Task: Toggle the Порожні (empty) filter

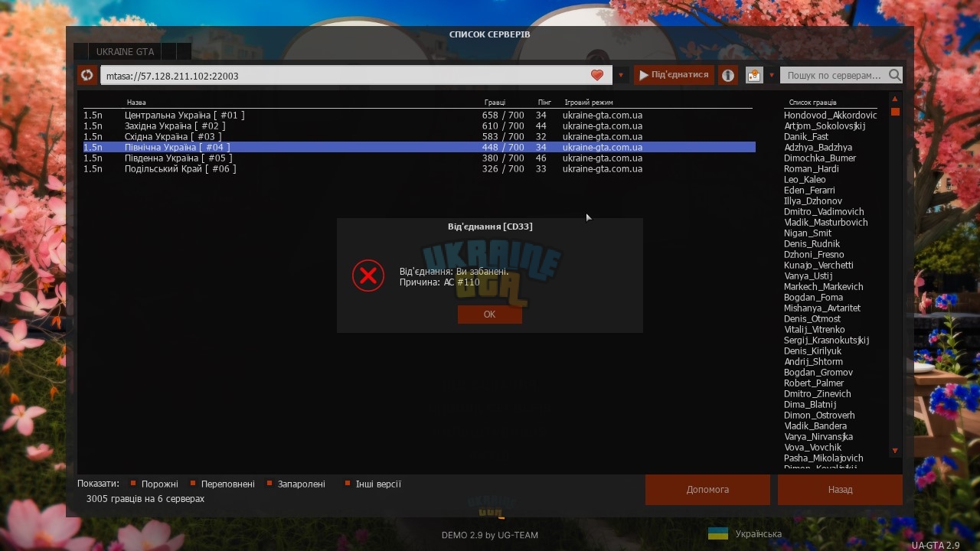Action: [155, 484]
